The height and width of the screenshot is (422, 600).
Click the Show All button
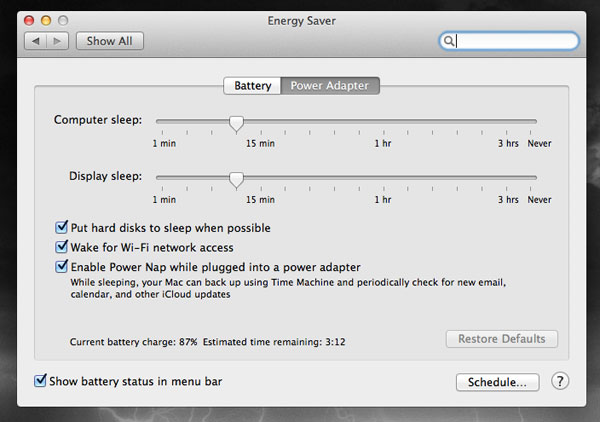[110, 41]
